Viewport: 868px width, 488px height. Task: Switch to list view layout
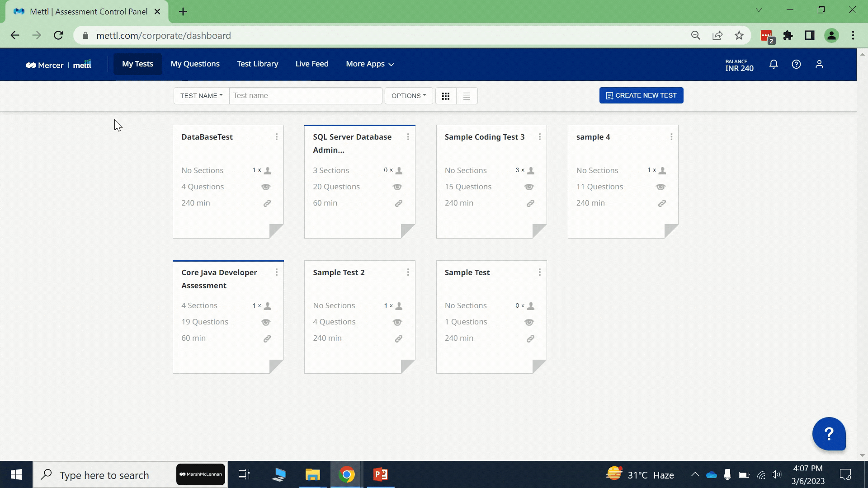[x=467, y=96]
